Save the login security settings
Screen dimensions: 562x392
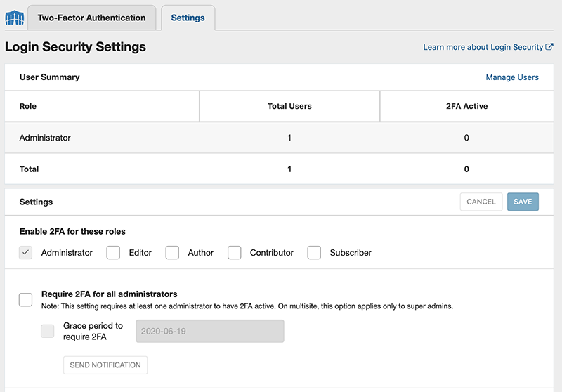pos(523,202)
